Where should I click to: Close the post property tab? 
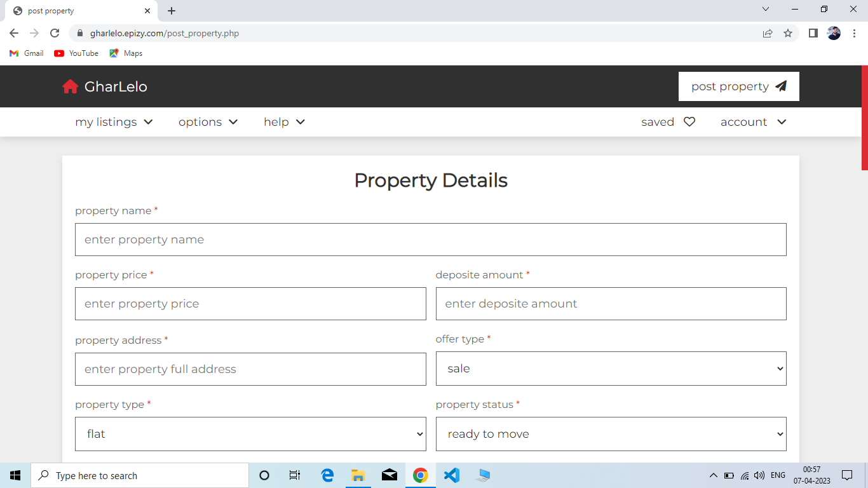pos(147,11)
